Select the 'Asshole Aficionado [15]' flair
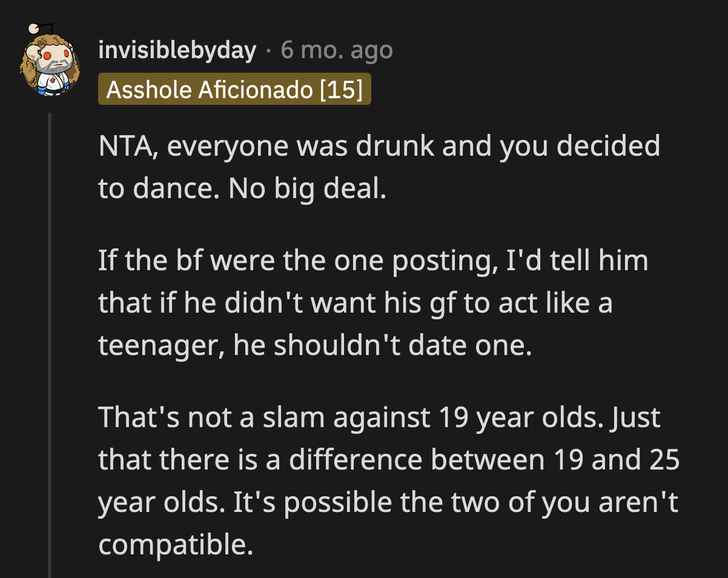The image size is (728, 578). [x=236, y=89]
